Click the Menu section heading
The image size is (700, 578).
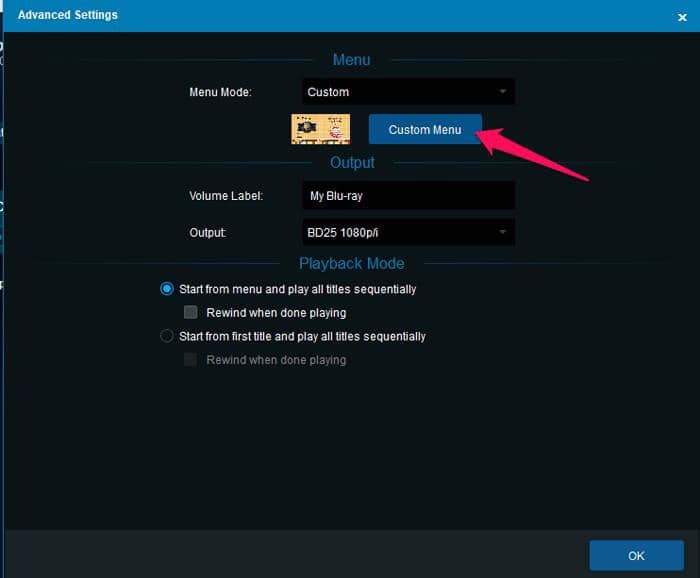click(351, 60)
